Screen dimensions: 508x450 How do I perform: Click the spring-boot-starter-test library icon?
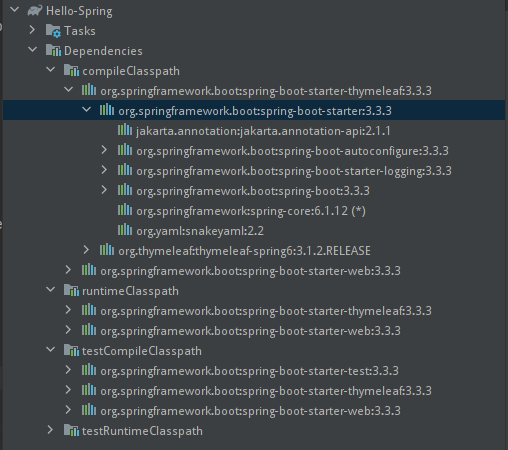pyautogui.click(x=89, y=370)
